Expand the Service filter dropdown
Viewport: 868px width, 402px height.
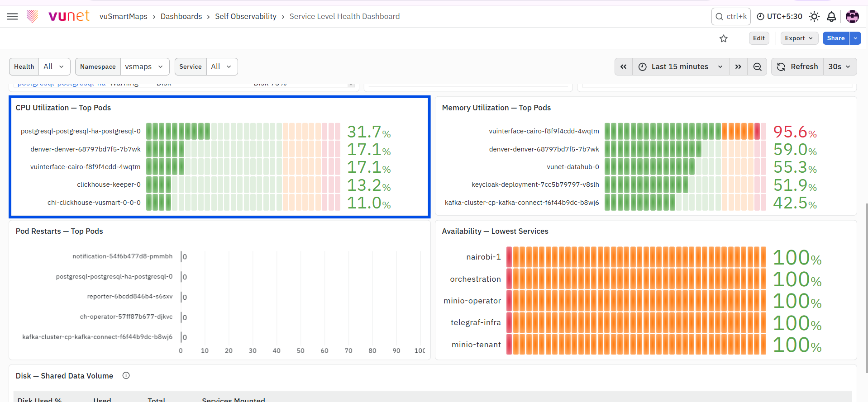point(222,66)
